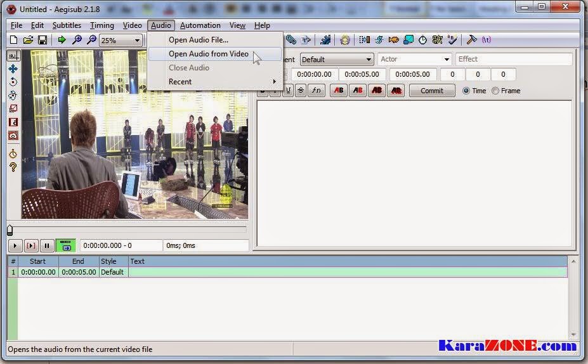Open the Timing menu

(x=101, y=25)
